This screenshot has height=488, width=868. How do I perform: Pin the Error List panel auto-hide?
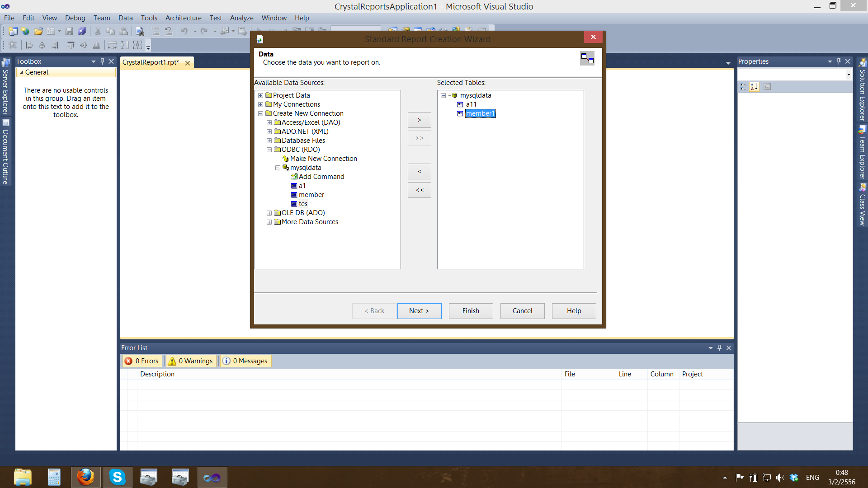[719, 348]
